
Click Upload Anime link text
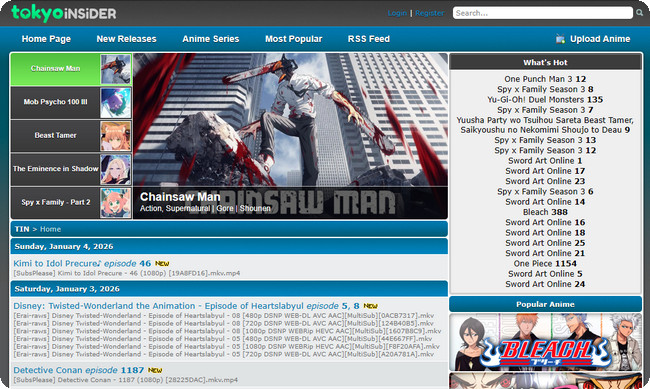(x=600, y=39)
